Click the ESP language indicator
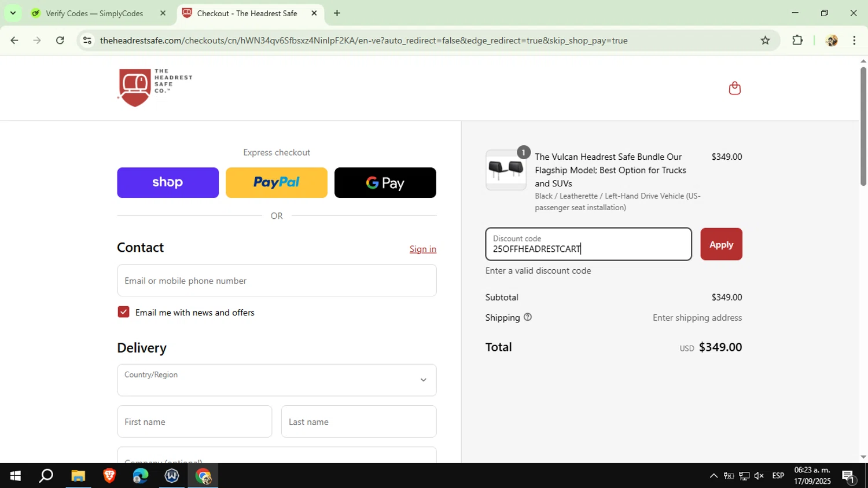The height and width of the screenshot is (488, 868). 778,476
